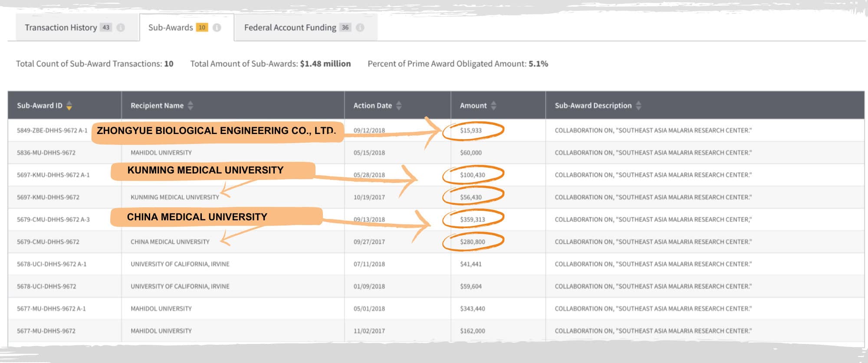
Task: Click sub-award ID 5677-MU-DHHS-9672
Action: point(46,330)
